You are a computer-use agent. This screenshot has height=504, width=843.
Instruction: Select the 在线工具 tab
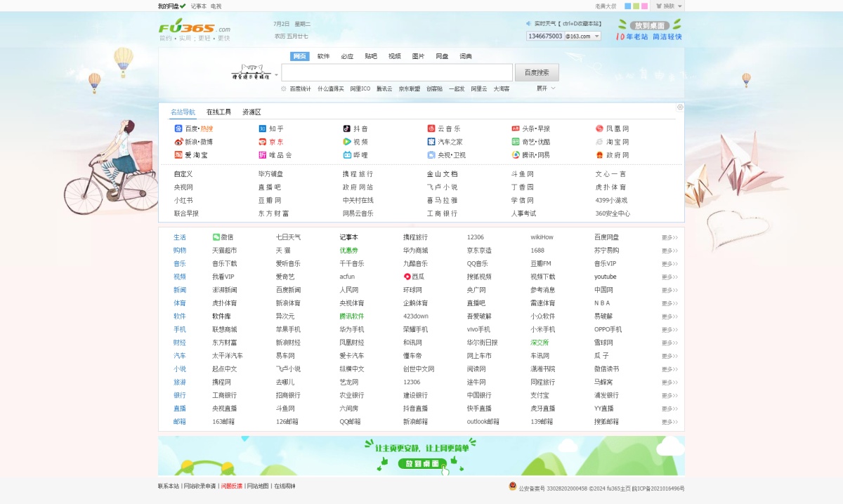point(218,112)
